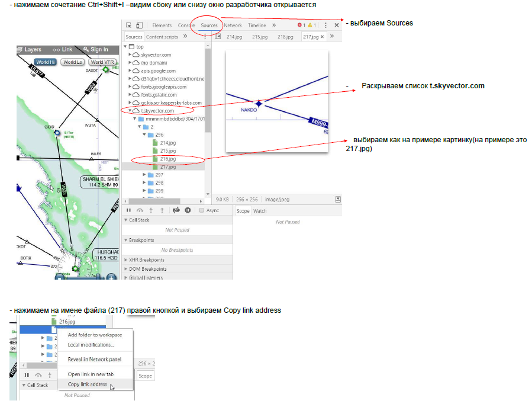Toggle the device toolbar icon
This screenshot has width=532, height=407.
pyautogui.click(x=139, y=25)
